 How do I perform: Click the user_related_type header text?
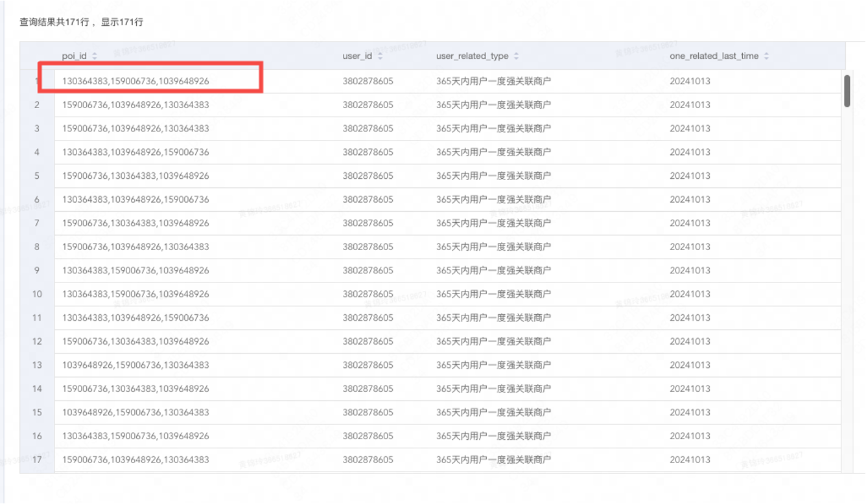472,56
